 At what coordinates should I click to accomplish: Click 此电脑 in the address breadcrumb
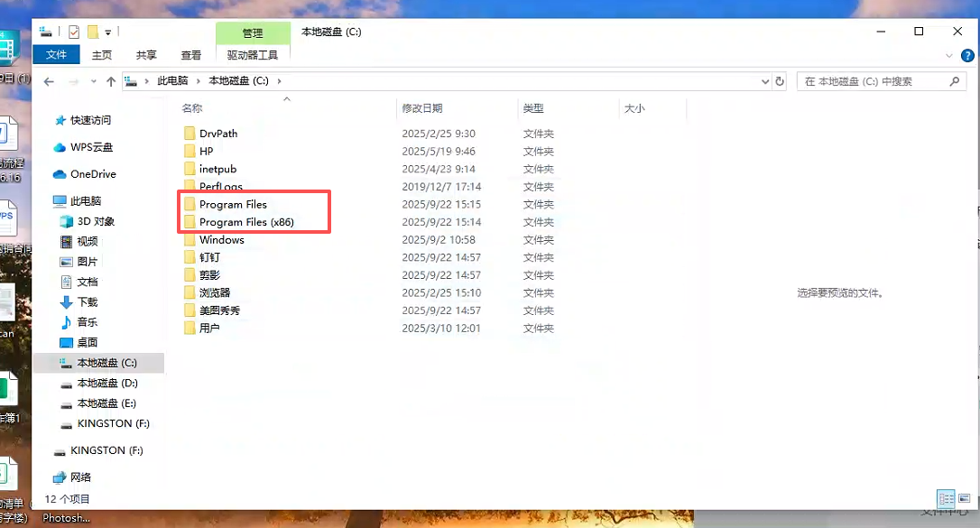(x=172, y=81)
